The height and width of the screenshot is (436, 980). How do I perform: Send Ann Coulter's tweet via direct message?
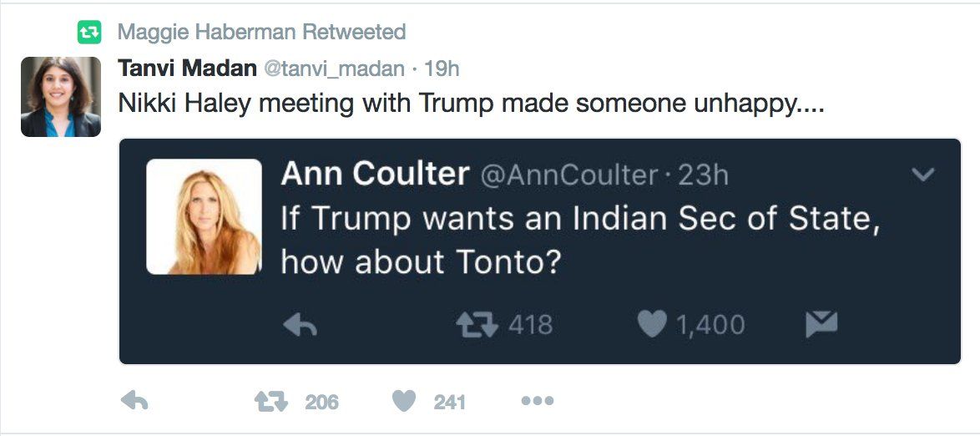point(821,325)
